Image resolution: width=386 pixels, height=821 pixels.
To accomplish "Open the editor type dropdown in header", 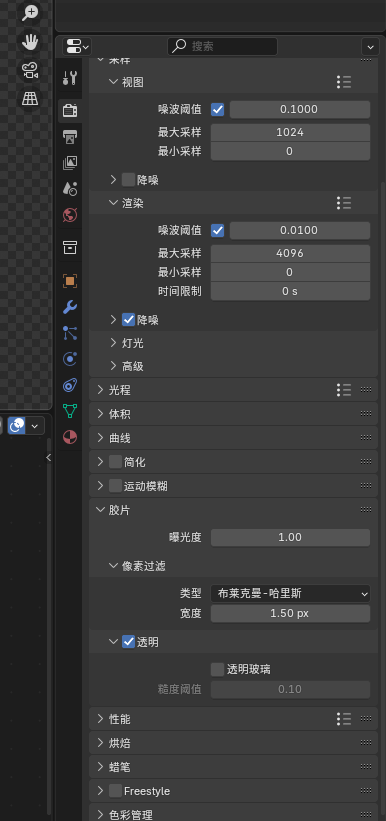I will tap(76, 47).
